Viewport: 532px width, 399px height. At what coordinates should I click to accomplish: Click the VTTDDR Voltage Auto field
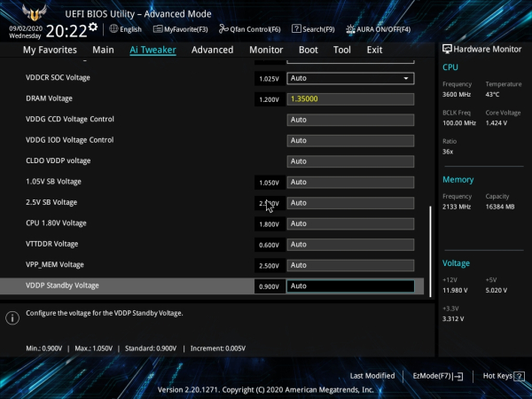point(350,245)
